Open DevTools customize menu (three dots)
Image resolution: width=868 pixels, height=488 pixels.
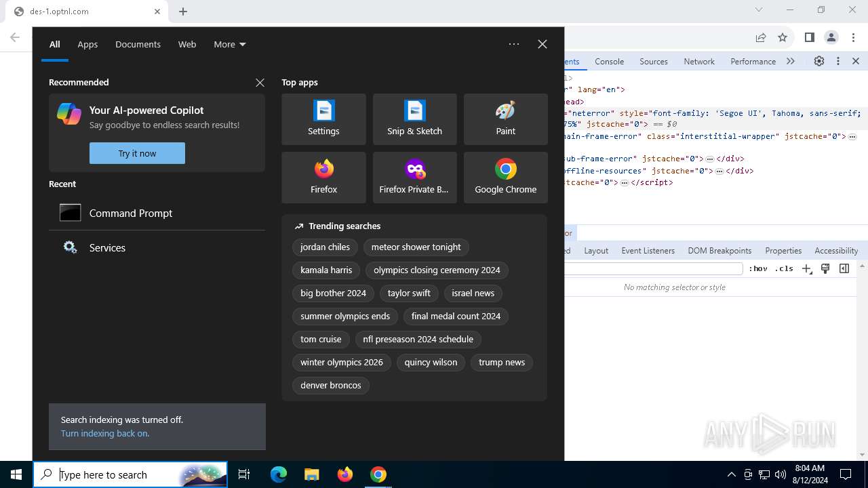[838, 61]
